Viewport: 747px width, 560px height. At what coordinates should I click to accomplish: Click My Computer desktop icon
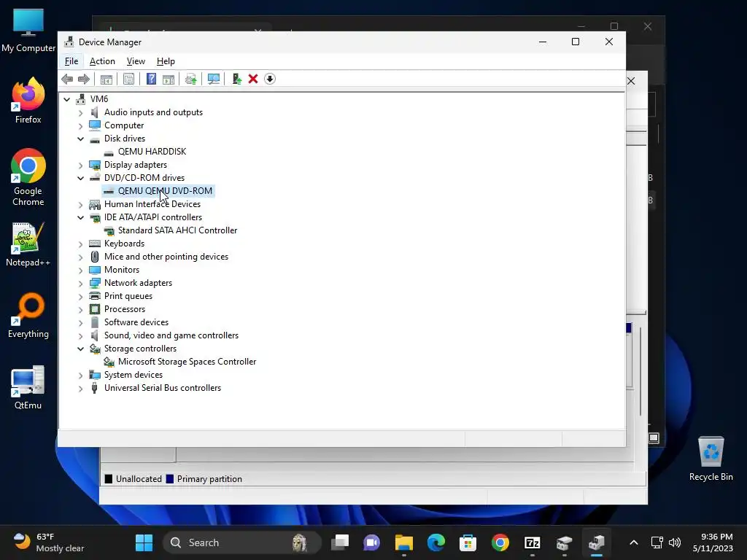pos(28,31)
